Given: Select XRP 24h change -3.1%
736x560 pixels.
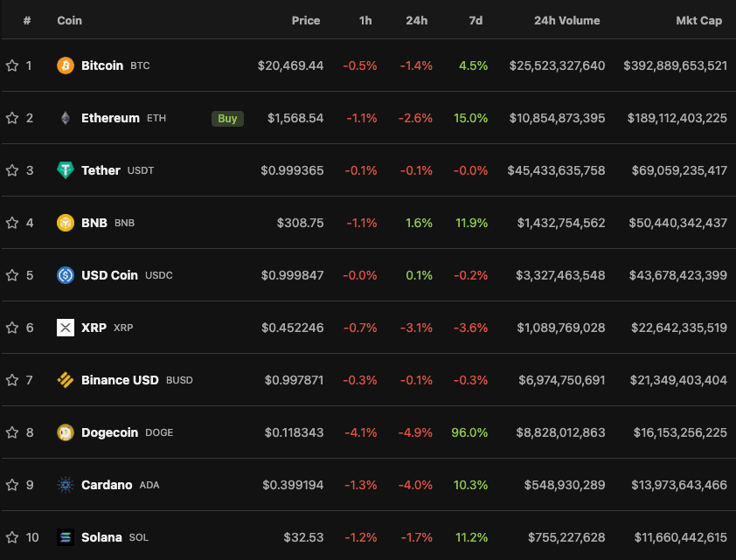Looking at the screenshot, I should (416, 328).
